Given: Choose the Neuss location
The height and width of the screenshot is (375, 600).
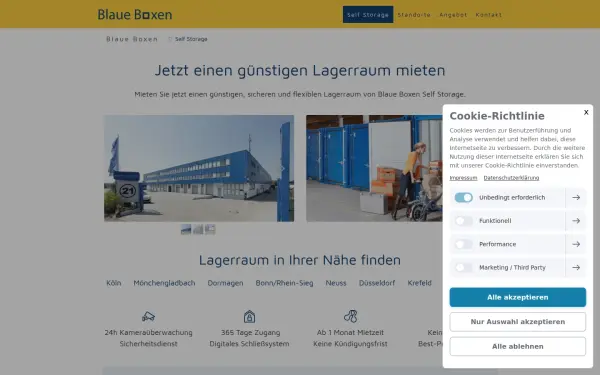Looking at the screenshot, I should [x=336, y=283].
